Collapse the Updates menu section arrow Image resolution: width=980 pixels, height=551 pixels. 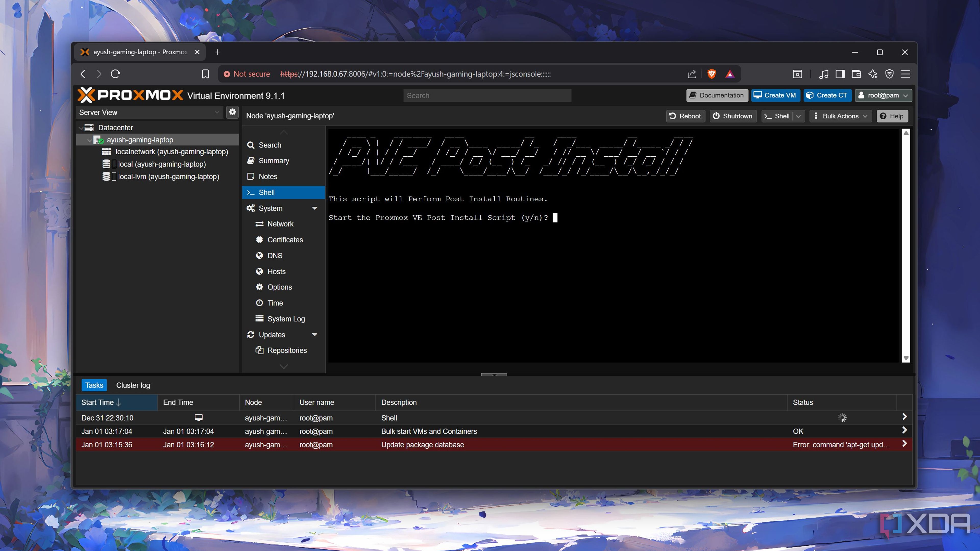point(315,335)
